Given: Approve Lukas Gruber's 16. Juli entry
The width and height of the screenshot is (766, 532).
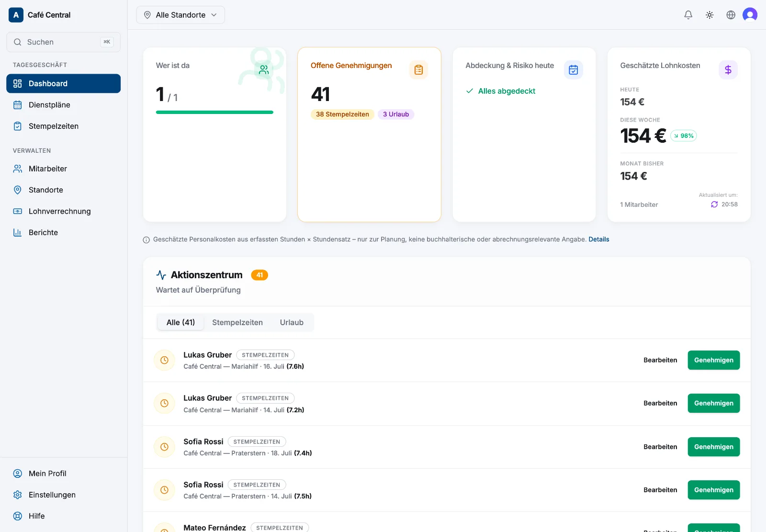Looking at the screenshot, I should (x=713, y=360).
